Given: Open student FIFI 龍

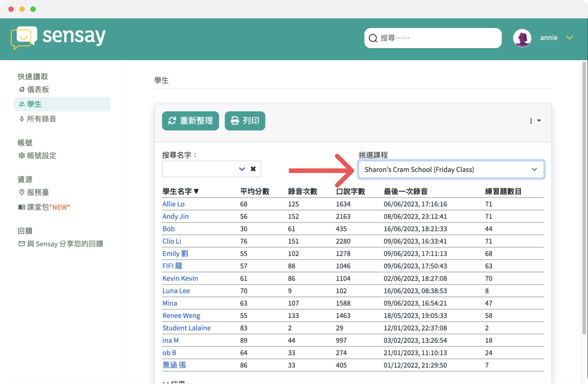Looking at the screenshot, I should point(172,266).
